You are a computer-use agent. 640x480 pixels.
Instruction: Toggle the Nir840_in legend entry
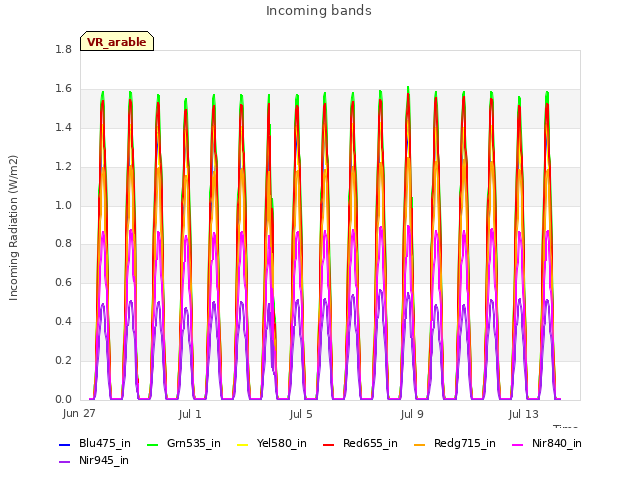547,444
